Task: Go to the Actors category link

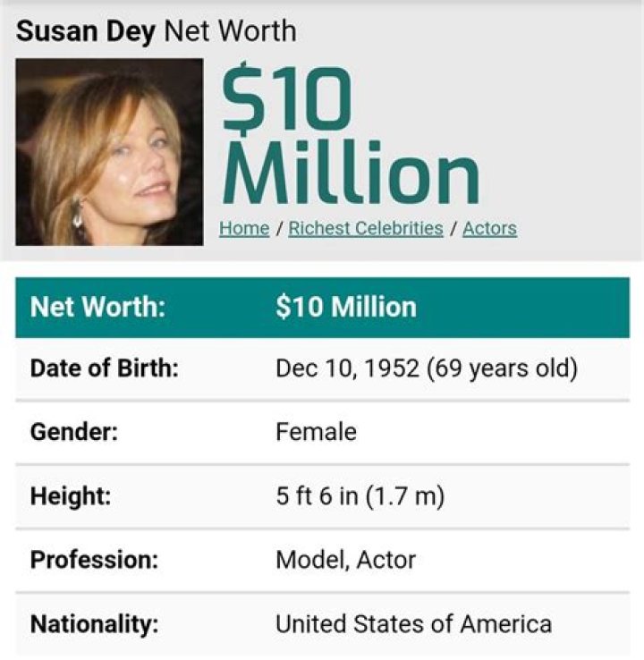Action: (x=489, y=228)
